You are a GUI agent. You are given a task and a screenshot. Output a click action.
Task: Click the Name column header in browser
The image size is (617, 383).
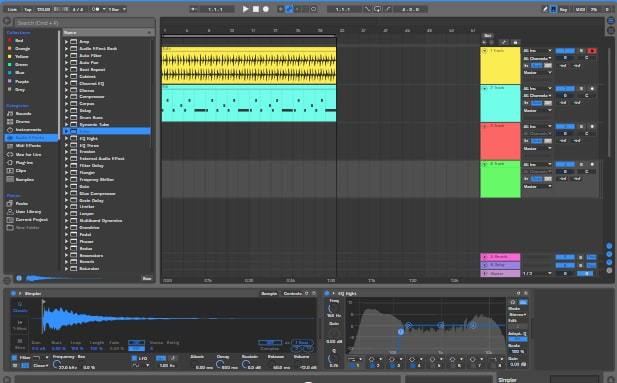click(107, 33)
